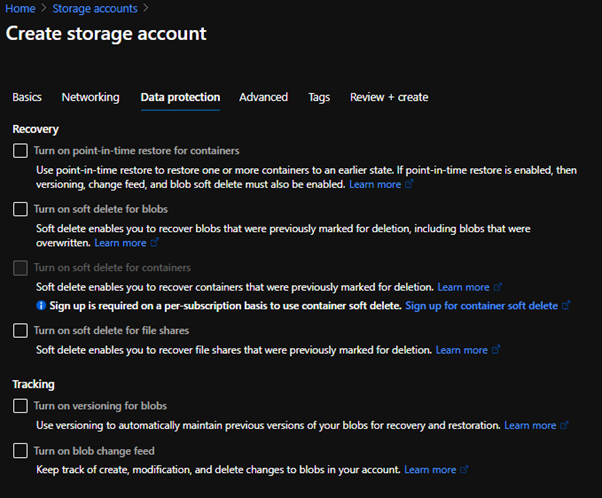Go to the Tags tab
Image resolution: width=602 pixels, height=498 pixels.
[319, 97]
